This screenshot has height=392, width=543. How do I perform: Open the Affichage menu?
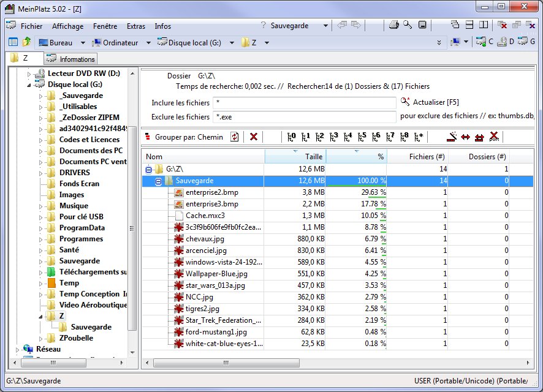click(67, 26)
